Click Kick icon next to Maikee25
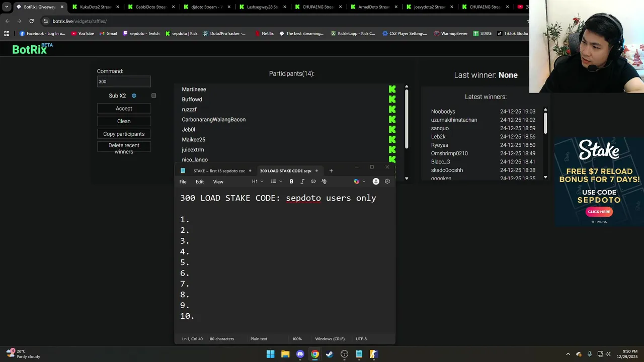Image resolution: width=644 pixels, height=362 pixels. [392, 140]
